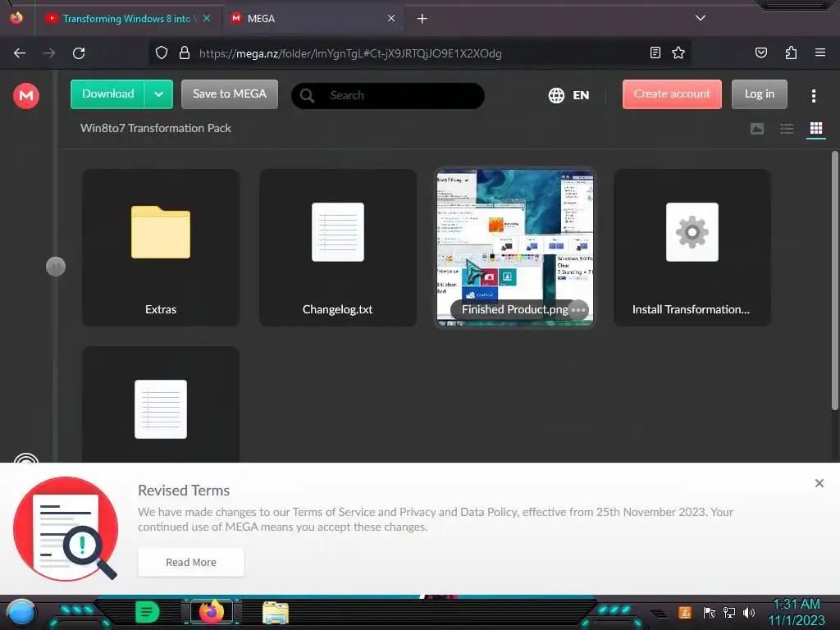Screen dimensions: 840x630
Task: Open the Action Center flag tray icon
Action: point(709,612)
